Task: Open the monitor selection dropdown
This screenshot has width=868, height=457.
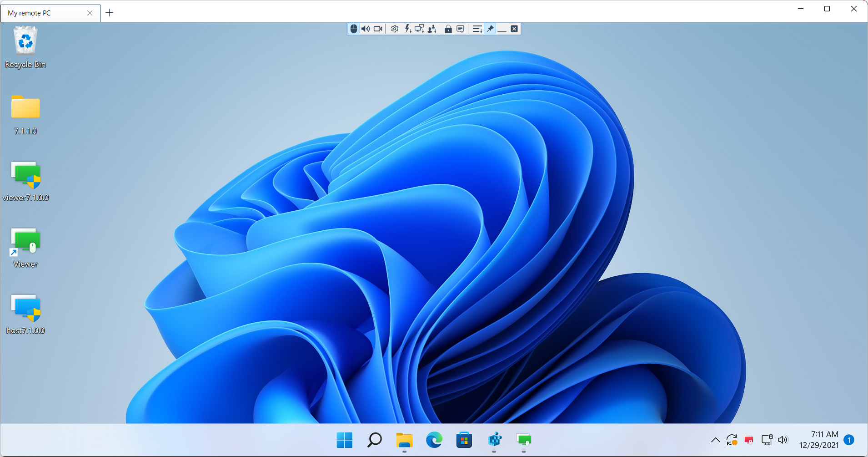Action: tap(419, 29)
